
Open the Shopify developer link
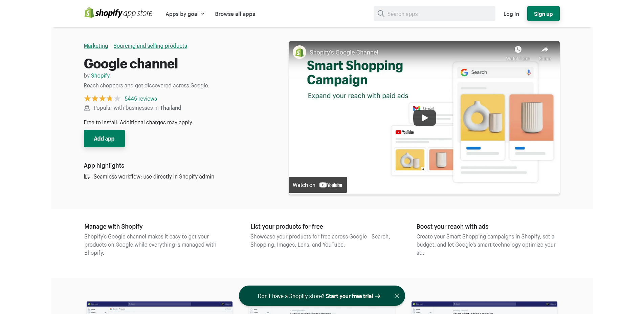click(x=100, y=76)
